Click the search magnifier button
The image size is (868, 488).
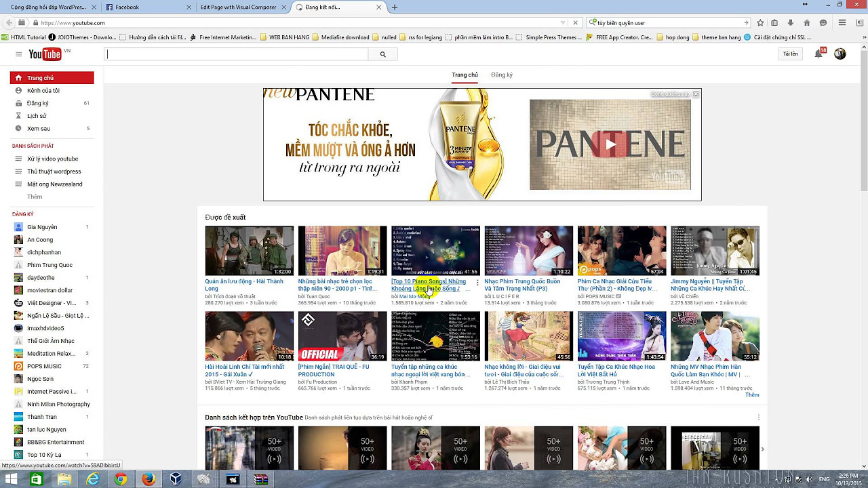pos(383,54)
